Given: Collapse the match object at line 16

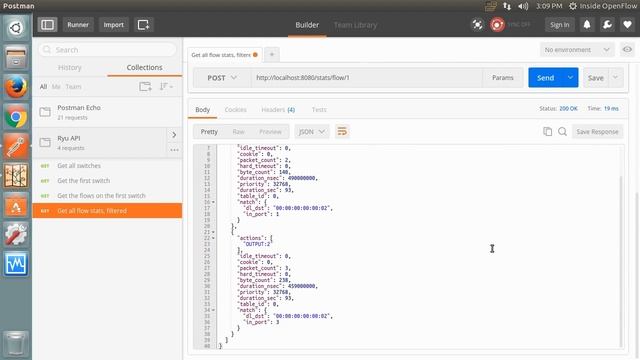Looking at the screenshot, I should coord(213,202).
